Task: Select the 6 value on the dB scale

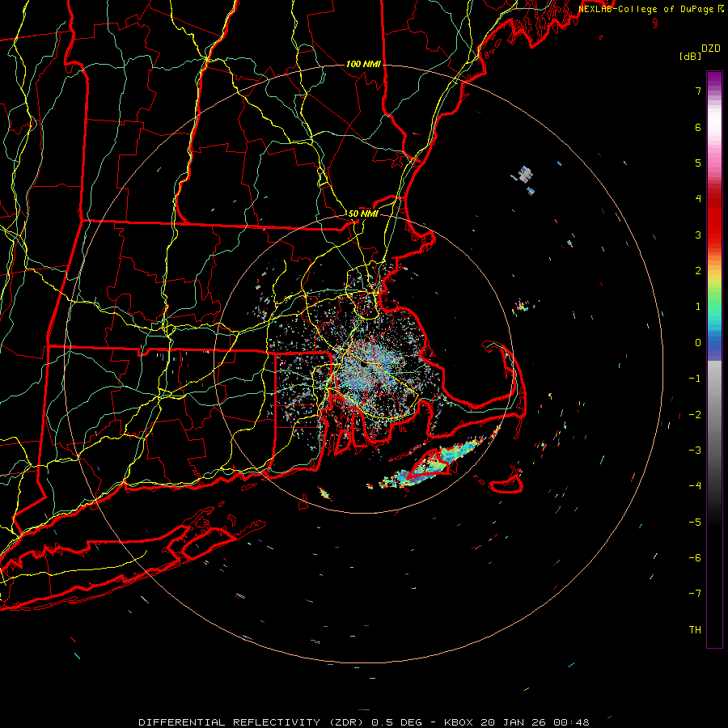Action: (698, 127)
